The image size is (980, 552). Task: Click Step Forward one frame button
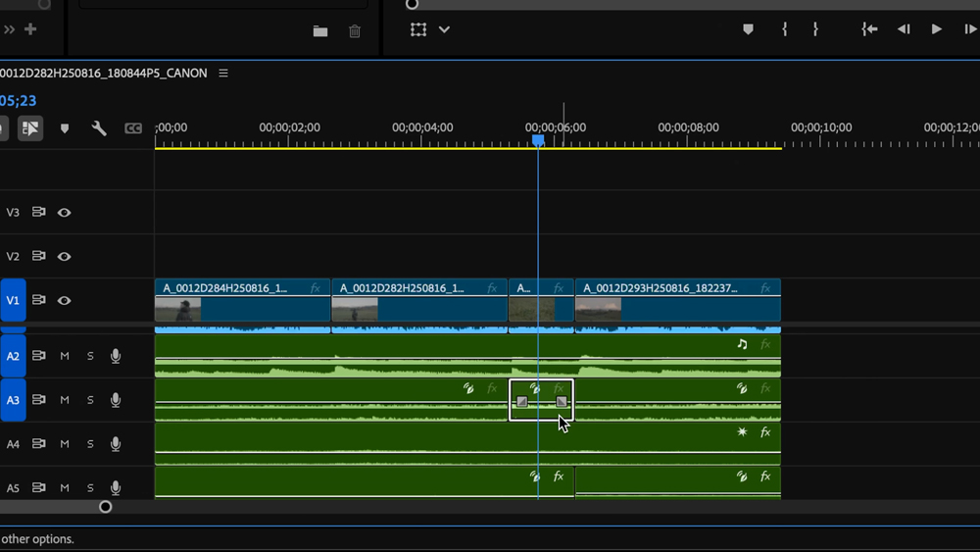click(x=970, y=29)
